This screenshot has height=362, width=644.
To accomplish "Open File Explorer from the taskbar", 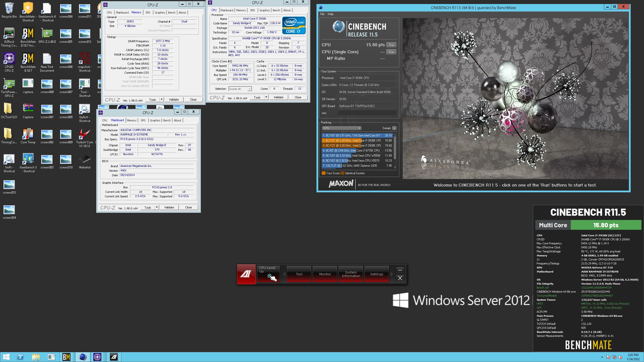I will click(x=36, y=357).
